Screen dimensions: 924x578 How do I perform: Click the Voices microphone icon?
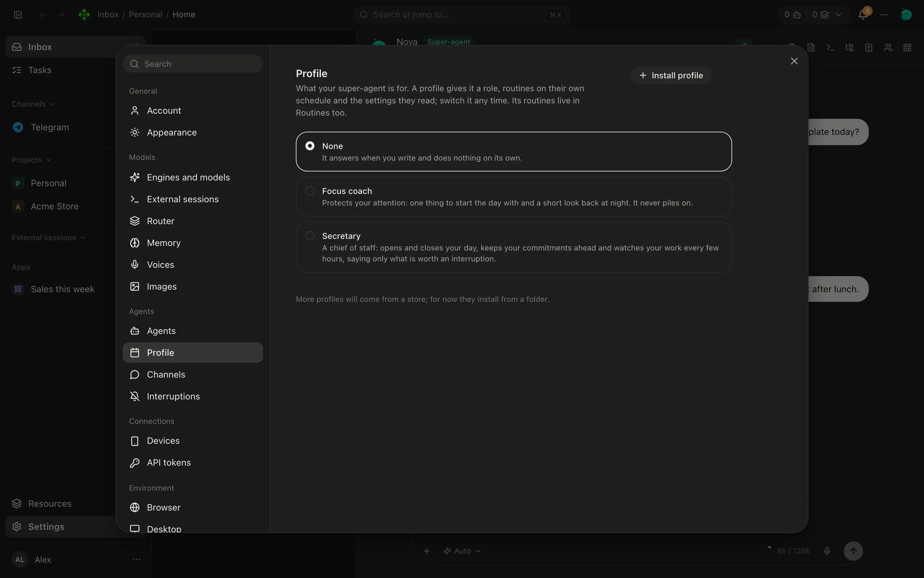[x=135, y=265]
